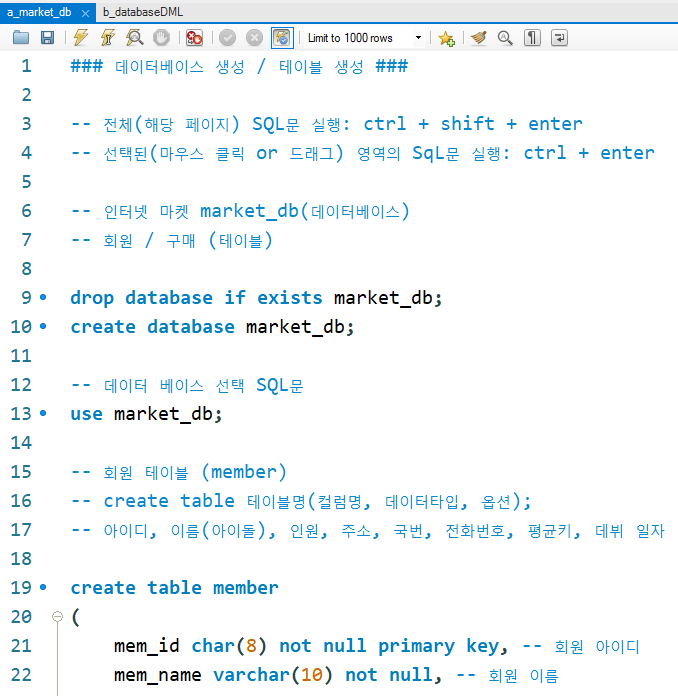This screenshot has height=696, width=678.
Task: Beautify the query with the broom icon
Action: tap(479, 38)
